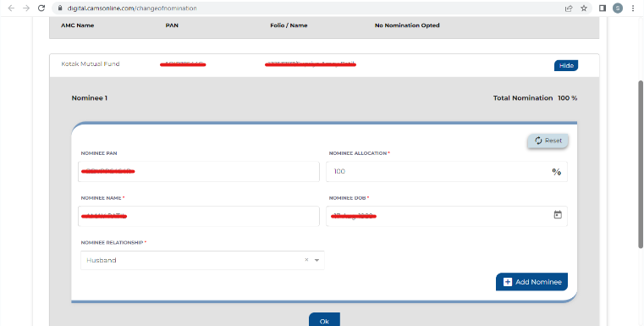The width and height of the screenshot is (644, 326).
Task: Click the page vertical scrollbar
Action: coord(641,164)
